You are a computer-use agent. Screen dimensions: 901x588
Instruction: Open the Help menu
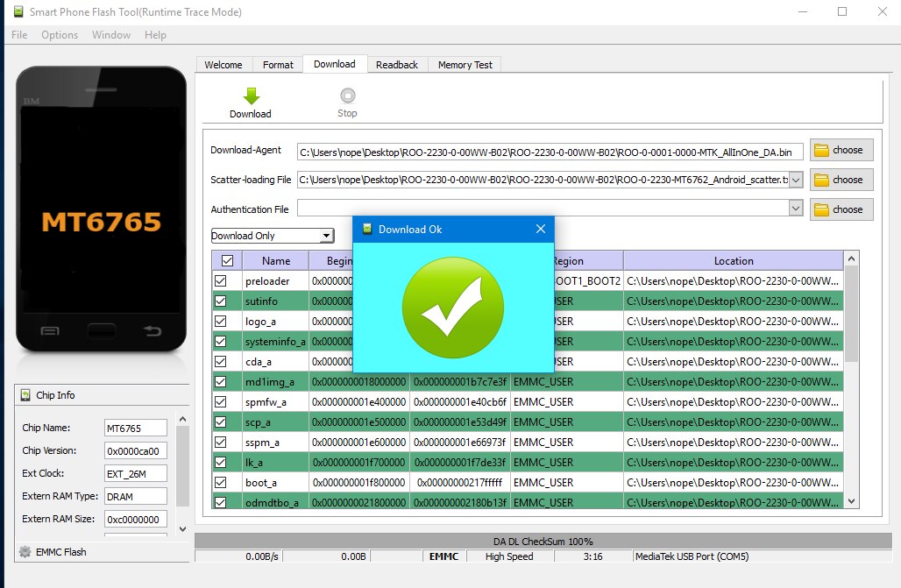155,35
